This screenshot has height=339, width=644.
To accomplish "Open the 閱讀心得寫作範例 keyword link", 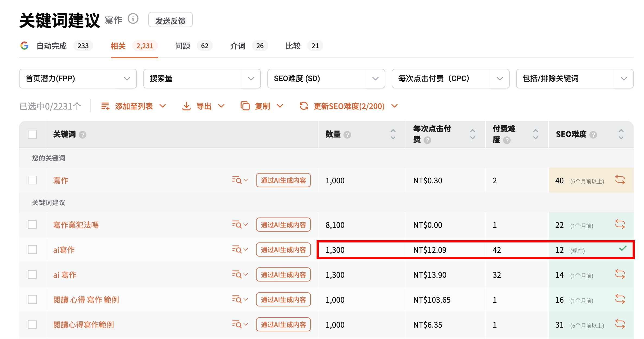I will [x=83, y=325].
